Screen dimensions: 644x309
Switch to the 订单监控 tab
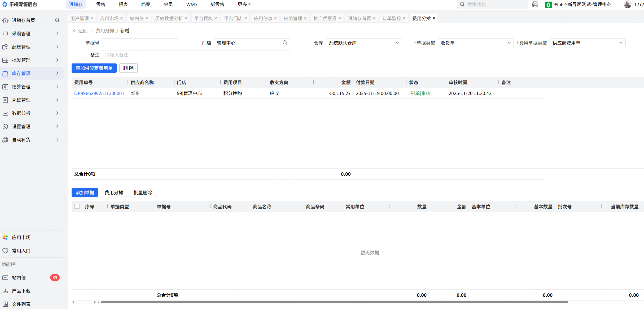[391, 18]
